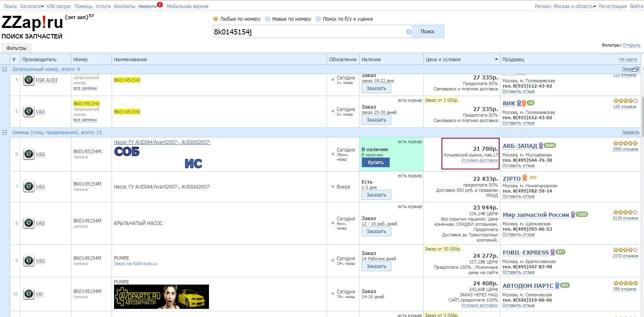Image resolution: width=644 pixels, height=317 pixels.
Task: Click the Поиск search button
Action: click(428, 32)
